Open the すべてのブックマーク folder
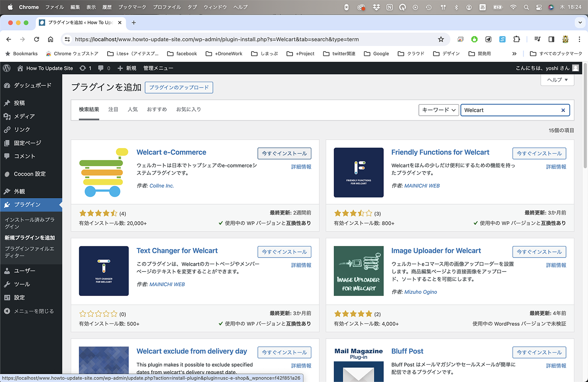 [556, 54]
